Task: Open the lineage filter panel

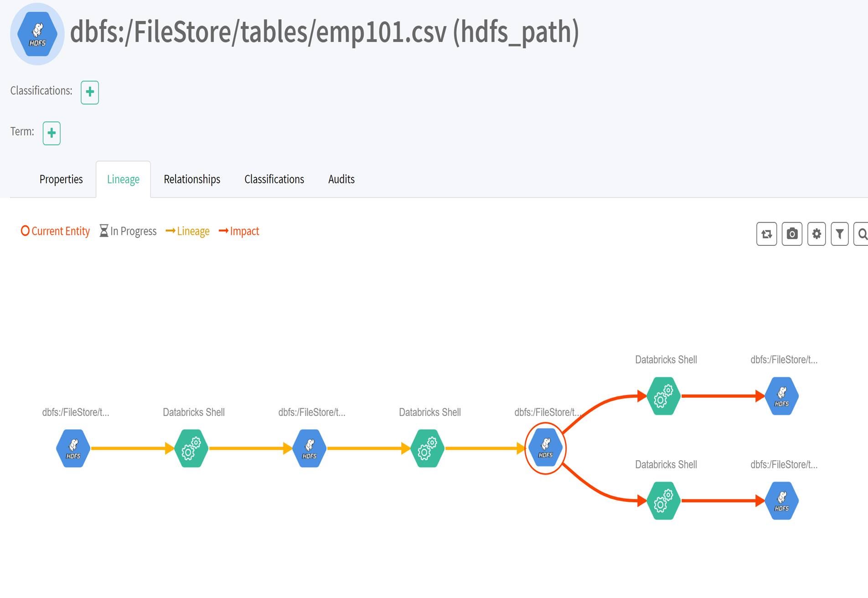Action: pyautogui.click(x=840, y=234)
